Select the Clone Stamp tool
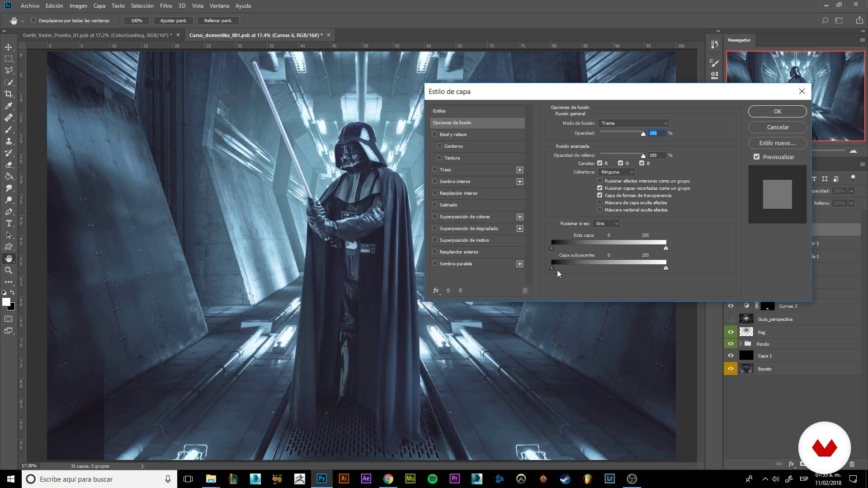Screen dimensions: 868x488 pyautogui.click(x=9, y=141)
